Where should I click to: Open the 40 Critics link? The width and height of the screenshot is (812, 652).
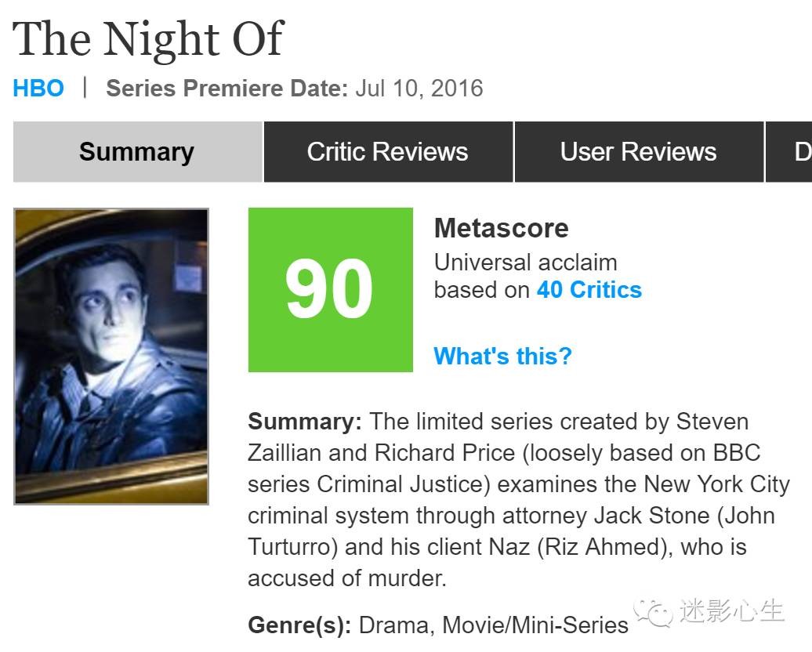click(x=589, y=290)
